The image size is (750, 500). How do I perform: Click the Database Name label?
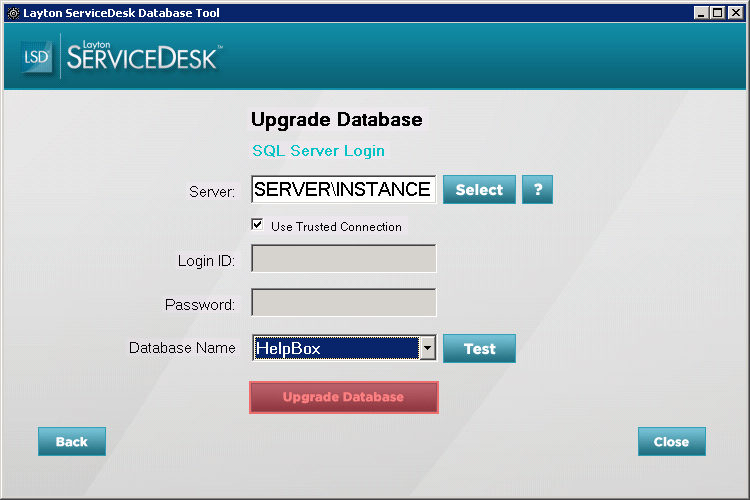(x=182, y=348)
